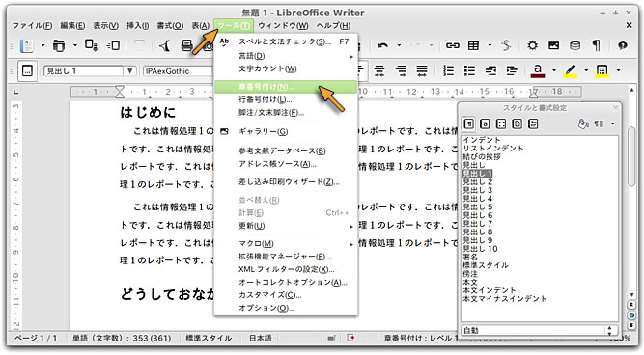Image resolution: width=644 pixels, height=355 pixels.
Task: Choose スペルと文法チェック(S)... from the menu
Action: click(286, 41)
